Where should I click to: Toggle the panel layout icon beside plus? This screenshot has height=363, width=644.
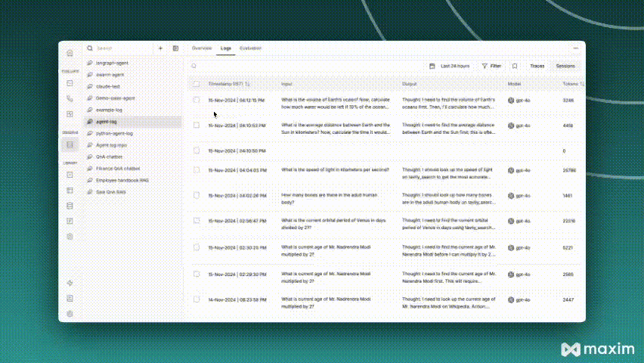coord(175,48)
